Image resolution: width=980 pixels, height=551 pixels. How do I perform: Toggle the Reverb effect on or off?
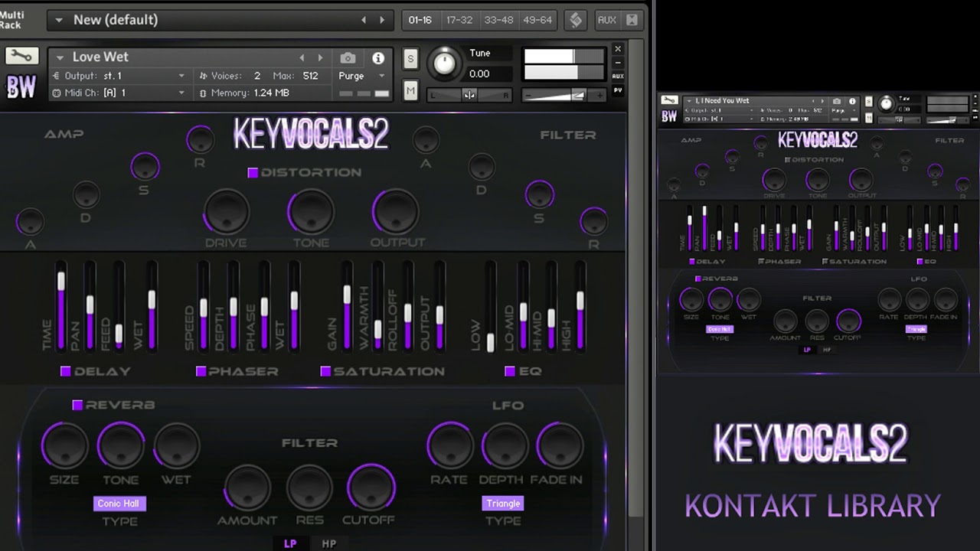coord(77,405)
